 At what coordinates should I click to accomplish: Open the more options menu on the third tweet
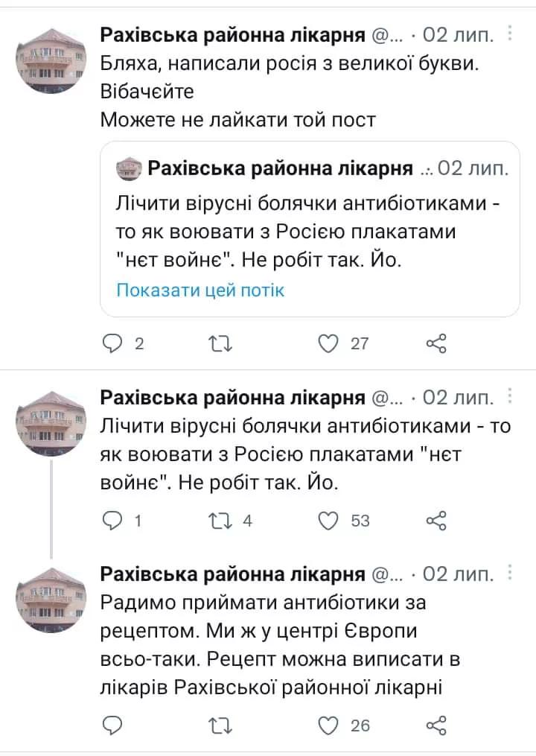[509, 573]
